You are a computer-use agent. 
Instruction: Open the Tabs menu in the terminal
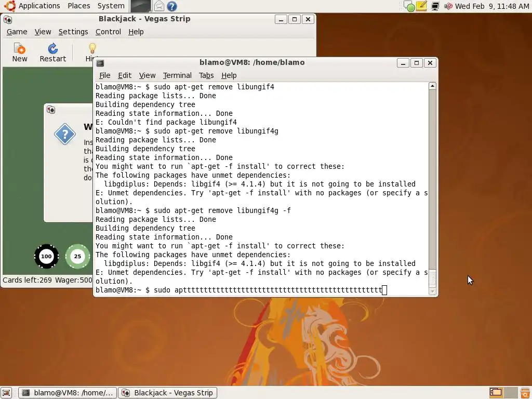tap(206, 75)
